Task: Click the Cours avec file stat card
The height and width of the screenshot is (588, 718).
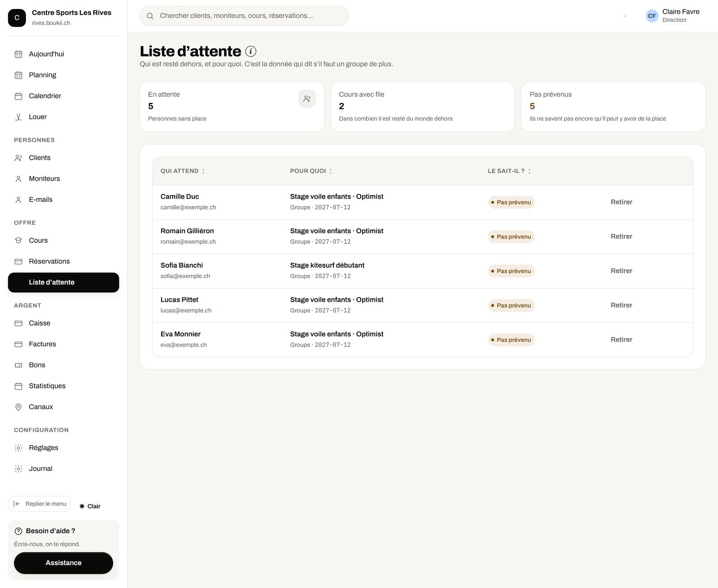Action: (422, 107)
